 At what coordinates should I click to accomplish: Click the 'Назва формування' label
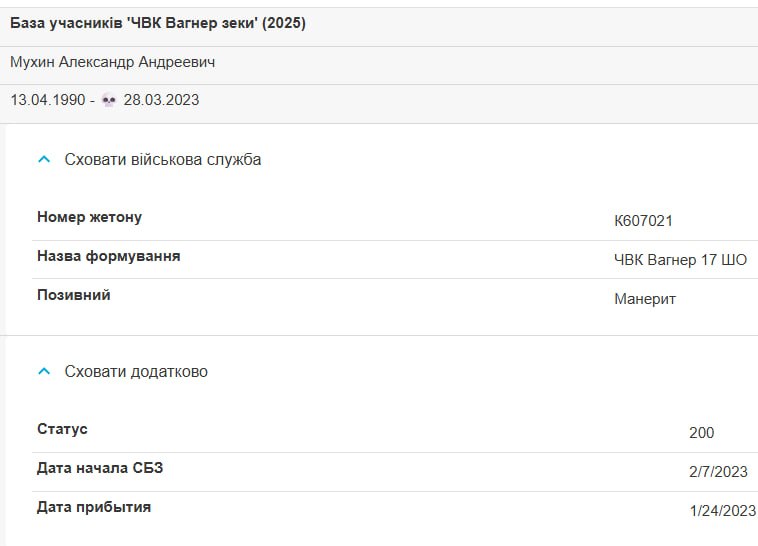click(109, 256)
